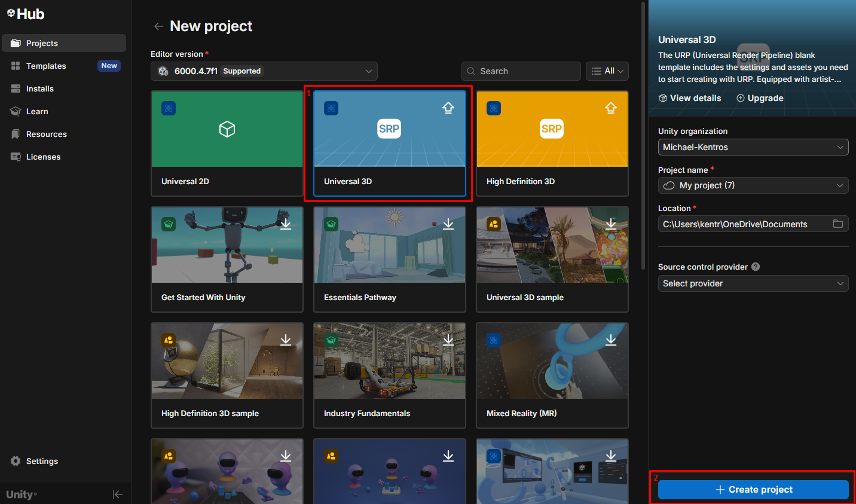Screen dimensions: 856x504
Task: Click the sample badge on High Definition 3D sample
Action: click(169, 340)
